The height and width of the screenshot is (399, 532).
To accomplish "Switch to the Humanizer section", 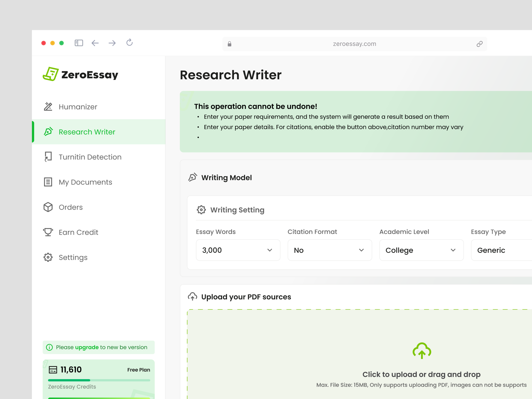I will [x=78, y=107].
